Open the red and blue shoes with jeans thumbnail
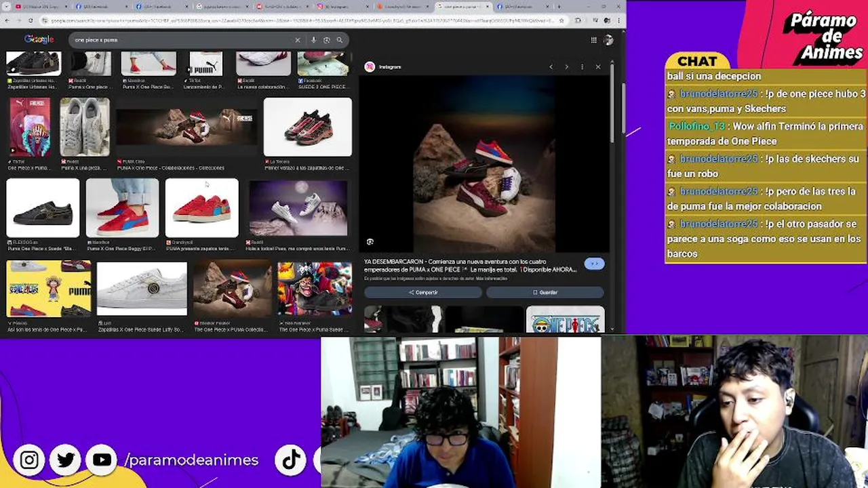The image size is (868, 488). point(122,207)
